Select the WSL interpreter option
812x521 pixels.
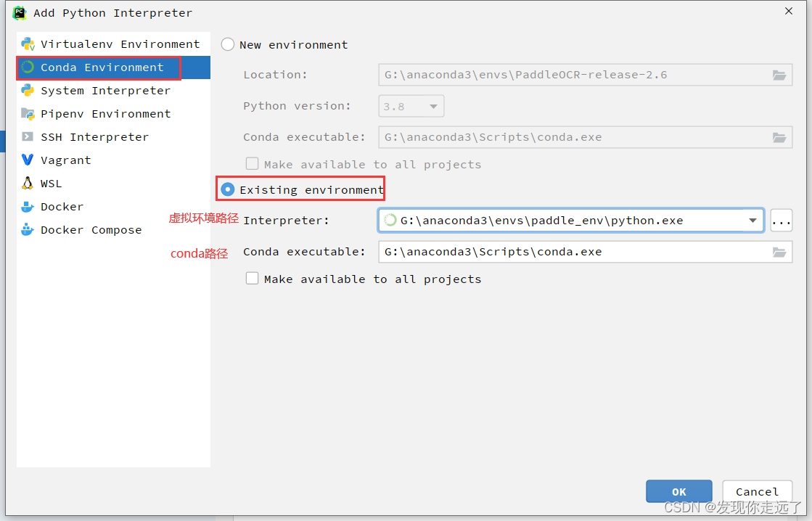click(x=26, y=183)
